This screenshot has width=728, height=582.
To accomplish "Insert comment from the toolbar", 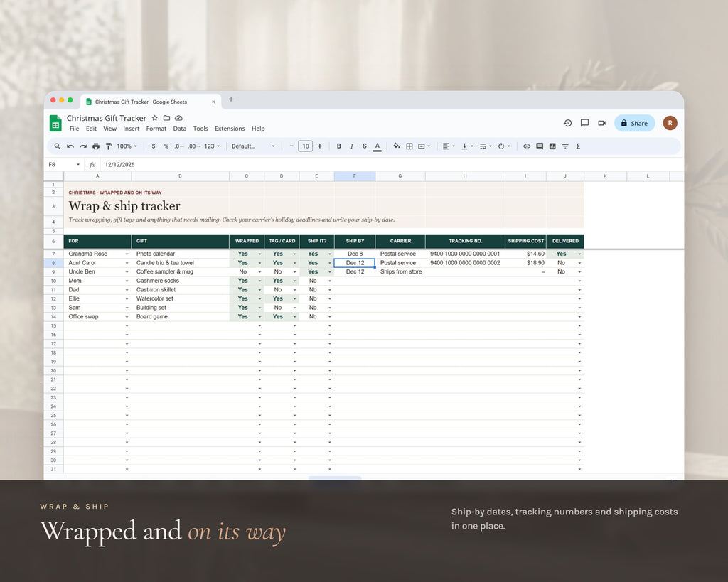I will click(540, 146).
